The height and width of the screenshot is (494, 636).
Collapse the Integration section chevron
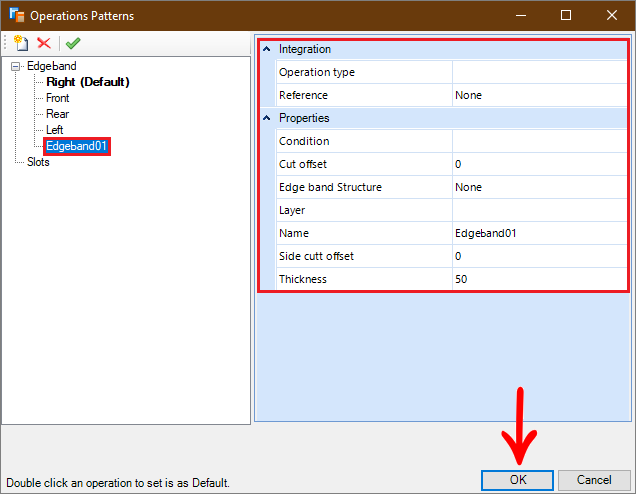[266, 49]
